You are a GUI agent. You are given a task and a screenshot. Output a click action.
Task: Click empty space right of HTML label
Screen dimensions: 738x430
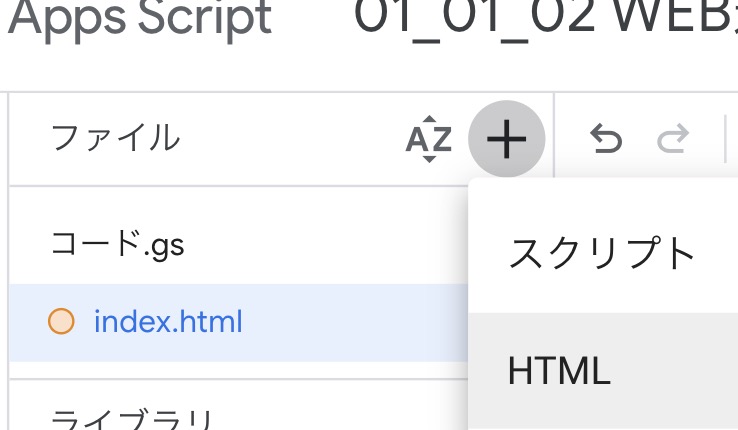point(680,372)
